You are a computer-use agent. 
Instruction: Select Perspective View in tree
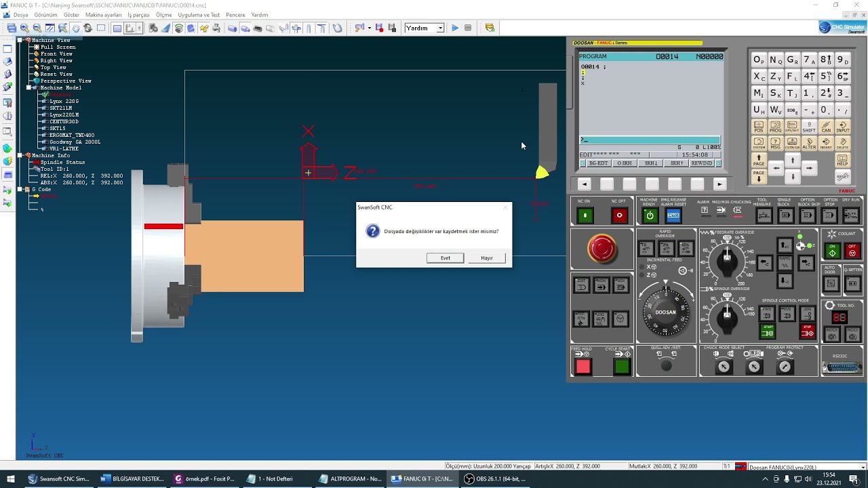(x=66, y=81)
